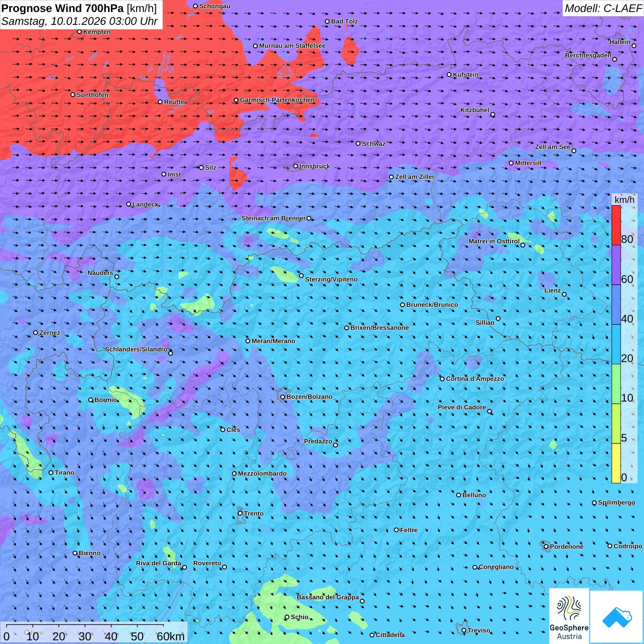Click the 'Pieve di Cadore' label
644x644 pixels.
coord(462,407)
